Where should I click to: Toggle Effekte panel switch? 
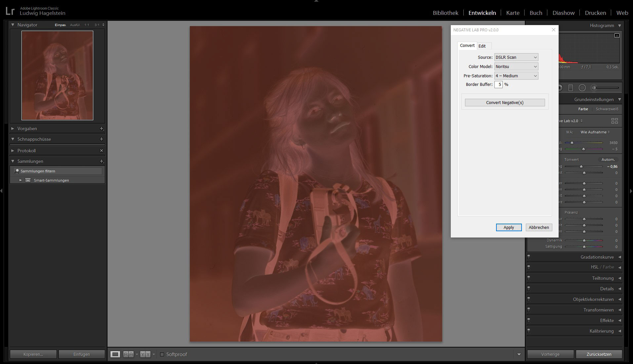click(x=528, y=320)
